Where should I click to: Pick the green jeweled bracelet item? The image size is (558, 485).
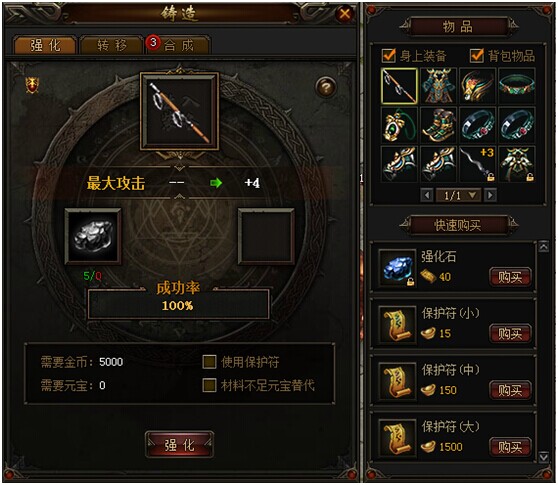(x=517, y=86)
